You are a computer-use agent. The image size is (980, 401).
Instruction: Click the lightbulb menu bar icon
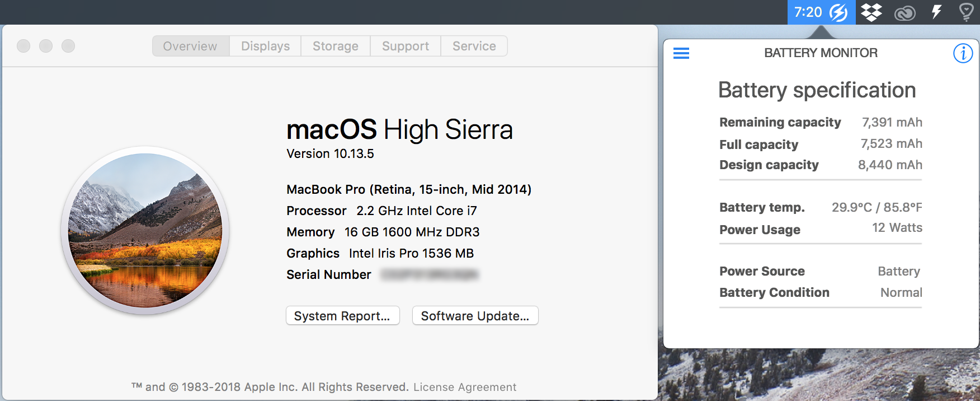click(967, 12)
